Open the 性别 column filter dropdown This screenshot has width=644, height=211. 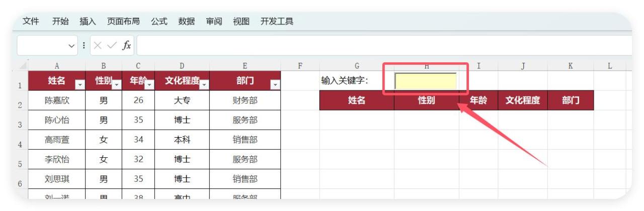click(x=117, y=85)
